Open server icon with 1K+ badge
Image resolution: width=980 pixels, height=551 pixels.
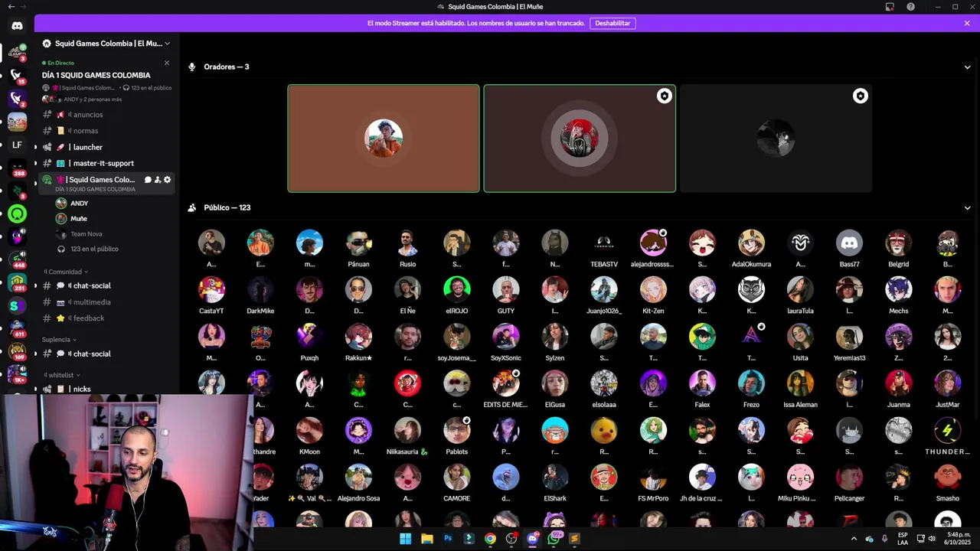pos(17,375)
